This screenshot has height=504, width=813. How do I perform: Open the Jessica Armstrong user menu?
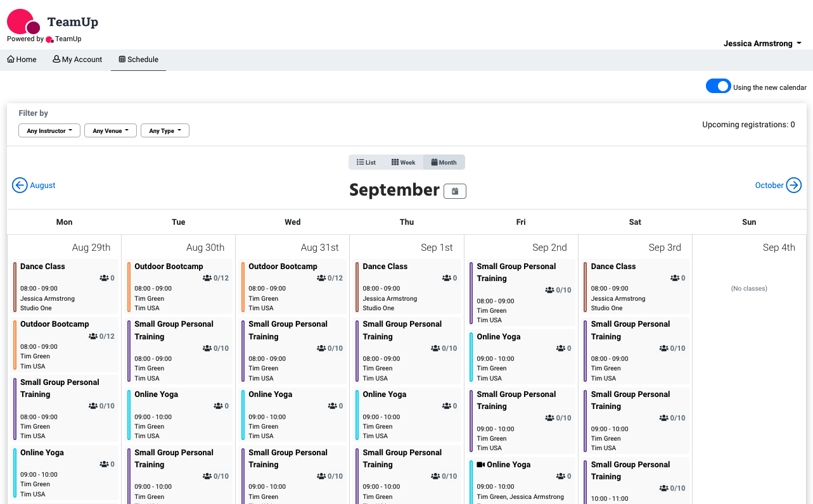[x=762, y=44]
